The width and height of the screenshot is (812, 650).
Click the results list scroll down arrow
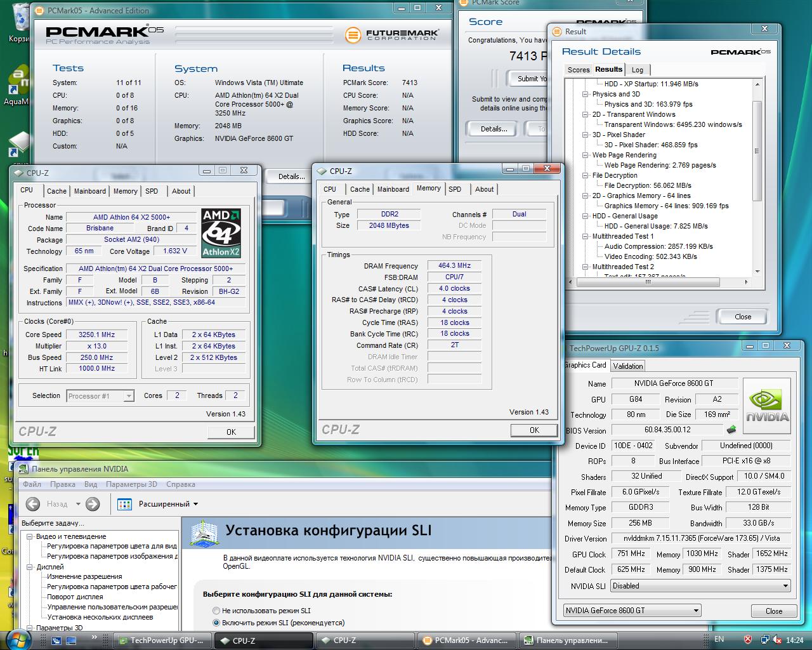coord(757,272)
